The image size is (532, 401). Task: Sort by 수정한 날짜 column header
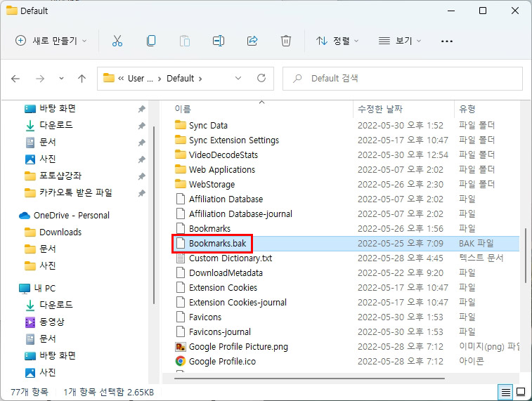[380, 109]
